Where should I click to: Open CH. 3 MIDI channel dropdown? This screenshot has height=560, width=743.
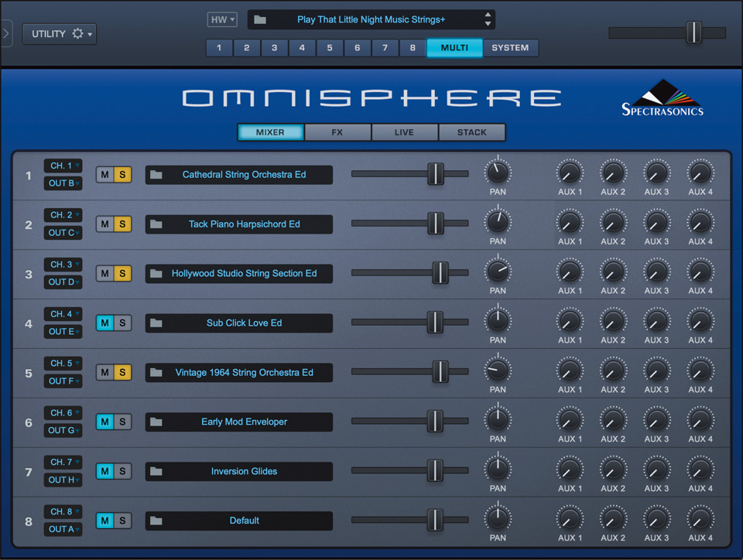coord(63,265)
